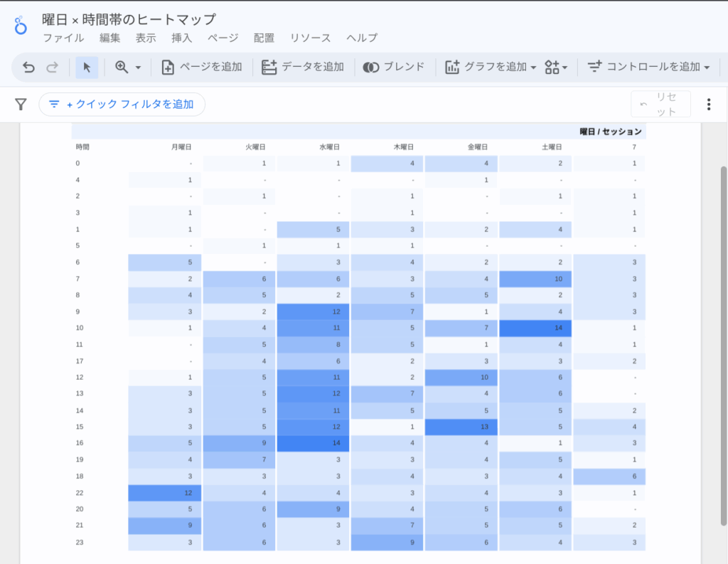Screen dimensions: 728x564
Task: Open グラフを追加 chart dropdown
Action: coord(491,68)
